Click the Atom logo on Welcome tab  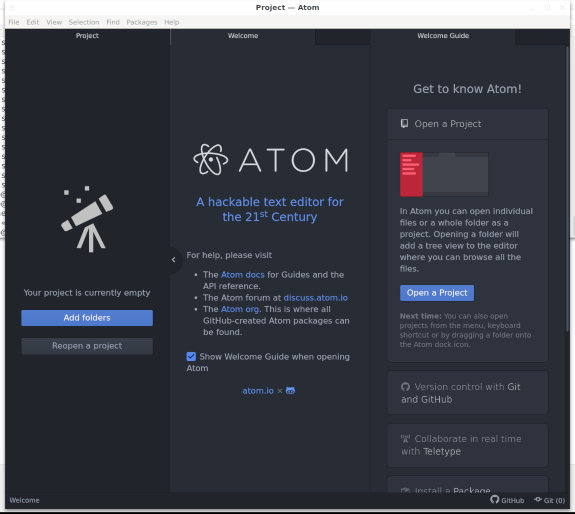pos(271,159)
